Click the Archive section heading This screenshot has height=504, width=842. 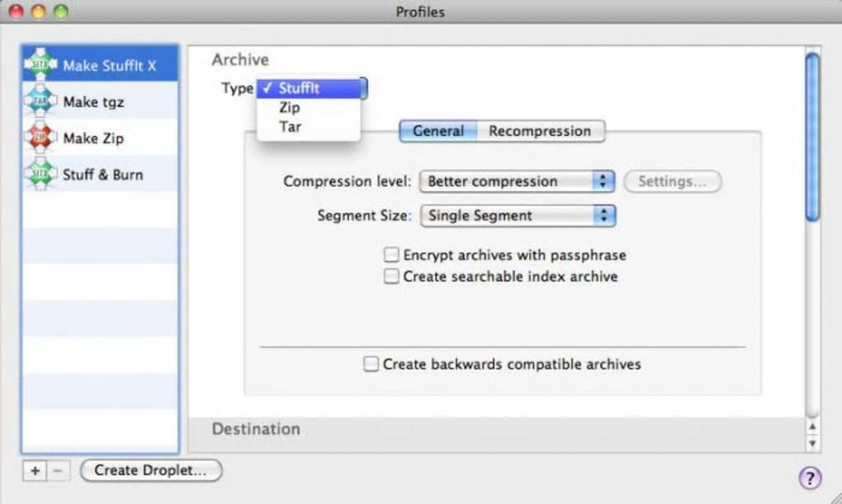[x=240, y=59]
